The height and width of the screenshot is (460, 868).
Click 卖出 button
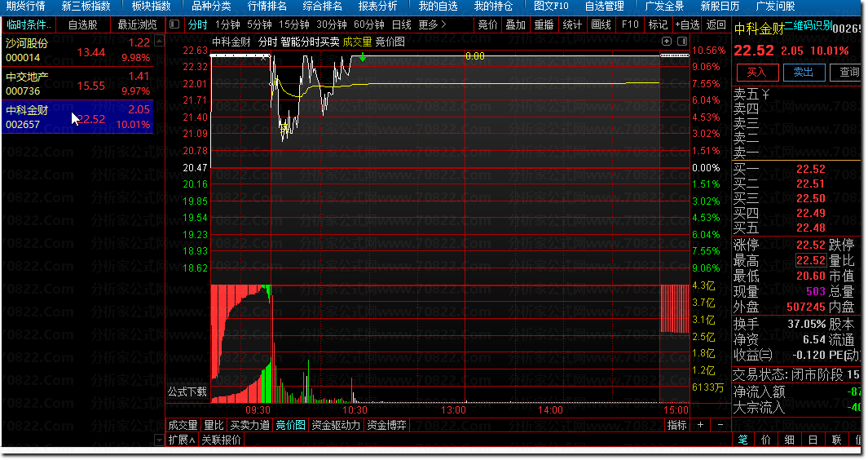pos(804,72)
